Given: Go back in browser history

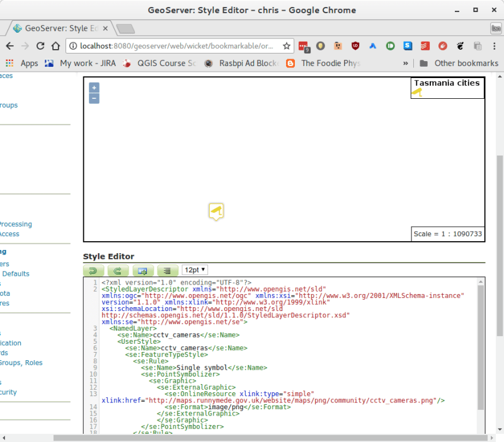Looking at the screenshot, I should [x=9, y=46].
